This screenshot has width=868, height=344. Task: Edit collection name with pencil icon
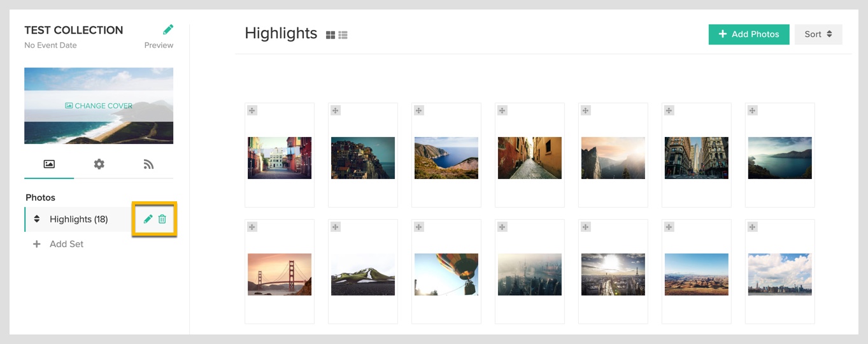(168, 29)
